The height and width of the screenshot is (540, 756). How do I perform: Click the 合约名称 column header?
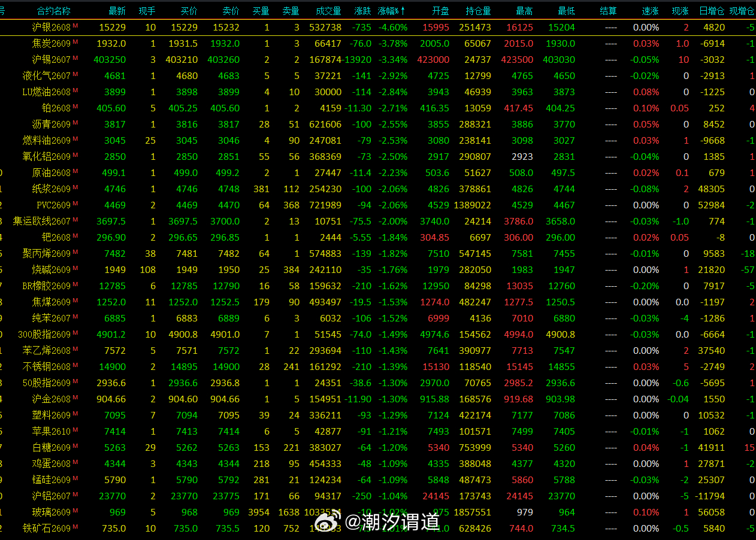(x=53, y=11)
